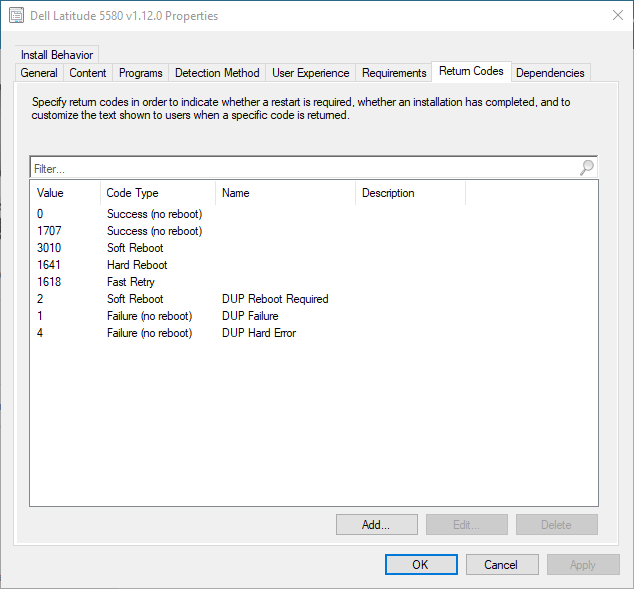The image size is (634, 589).
Task: Select the return code row 1707
Action: (x=314, y=231)
